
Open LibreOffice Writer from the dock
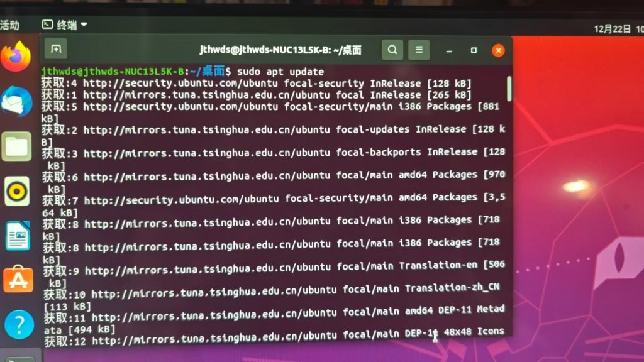coord(18,236)
